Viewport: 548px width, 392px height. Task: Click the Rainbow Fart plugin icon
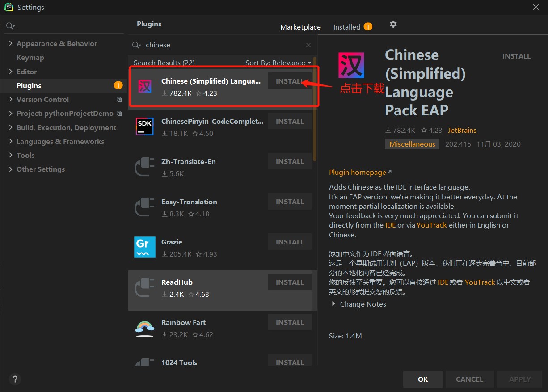click(x=145, y=329)
